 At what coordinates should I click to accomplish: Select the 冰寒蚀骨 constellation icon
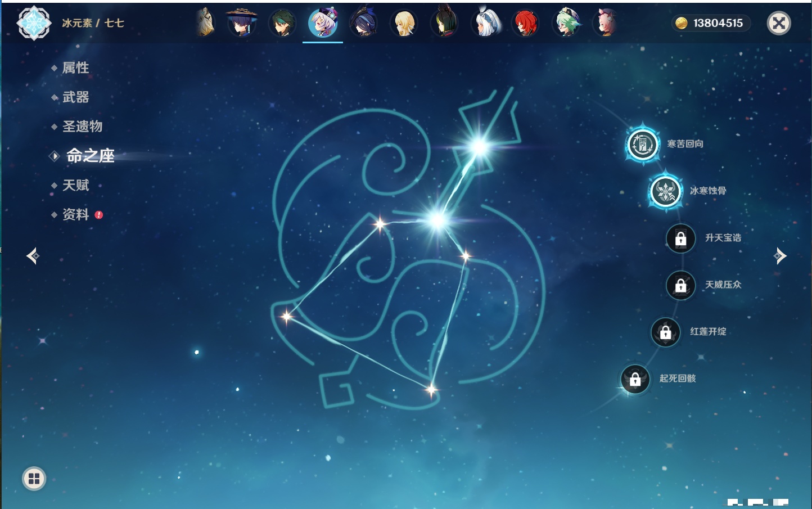(x=665, y=191)
